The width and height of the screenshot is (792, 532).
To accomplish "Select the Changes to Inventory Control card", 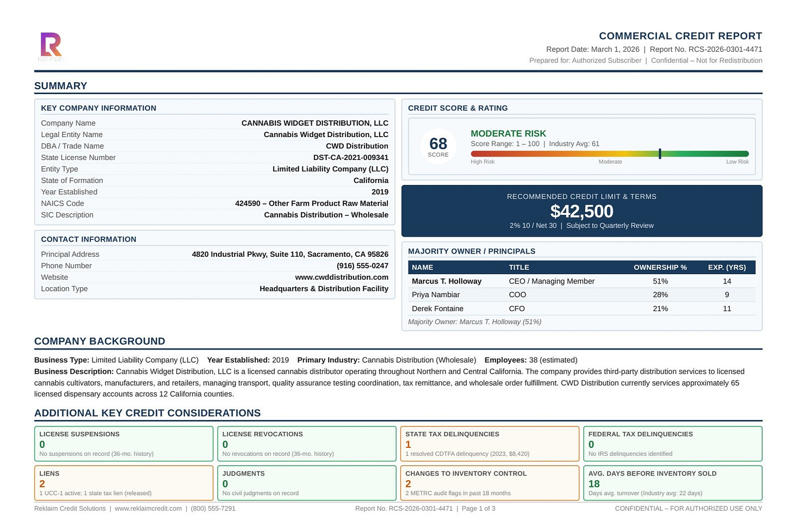I will (490, 482).
